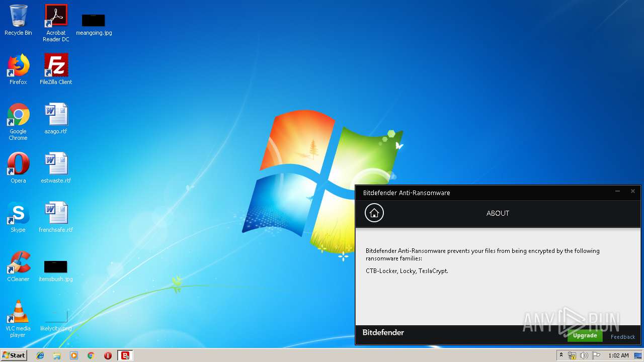644x362 pixels.
Task: Open the network tray icon
Action: click(572, 355)
